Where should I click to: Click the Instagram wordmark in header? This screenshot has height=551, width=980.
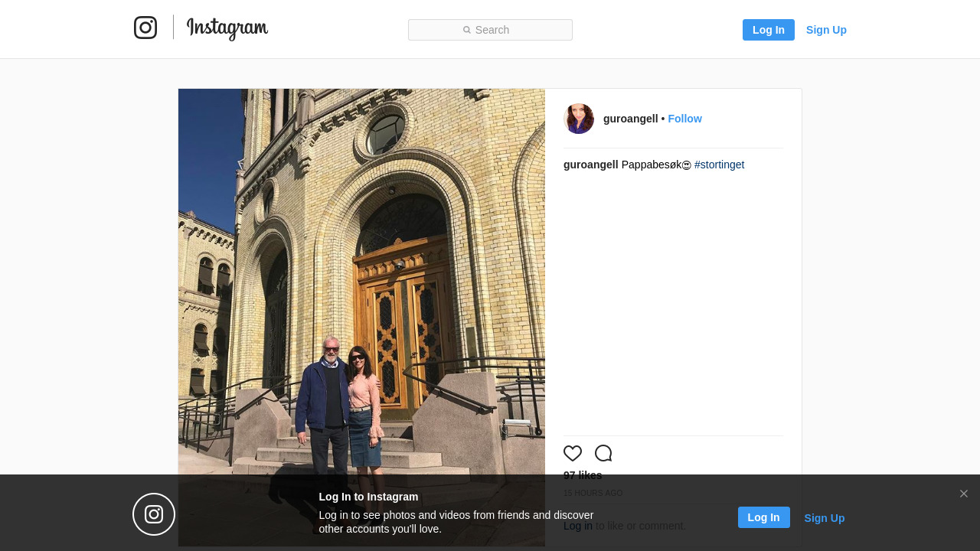coord(227,28)
